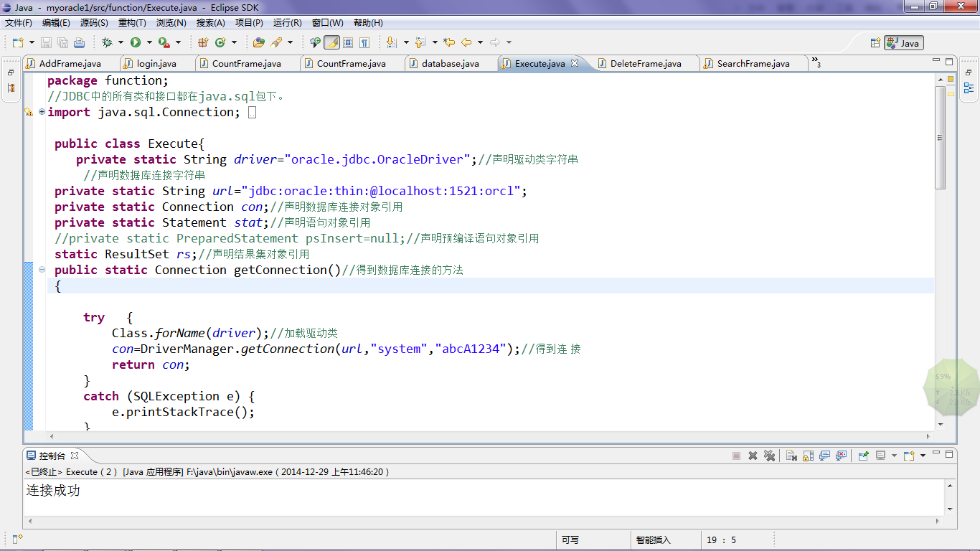
Task: Go to Last Edit Location icon
Action: tap(449, 42)
